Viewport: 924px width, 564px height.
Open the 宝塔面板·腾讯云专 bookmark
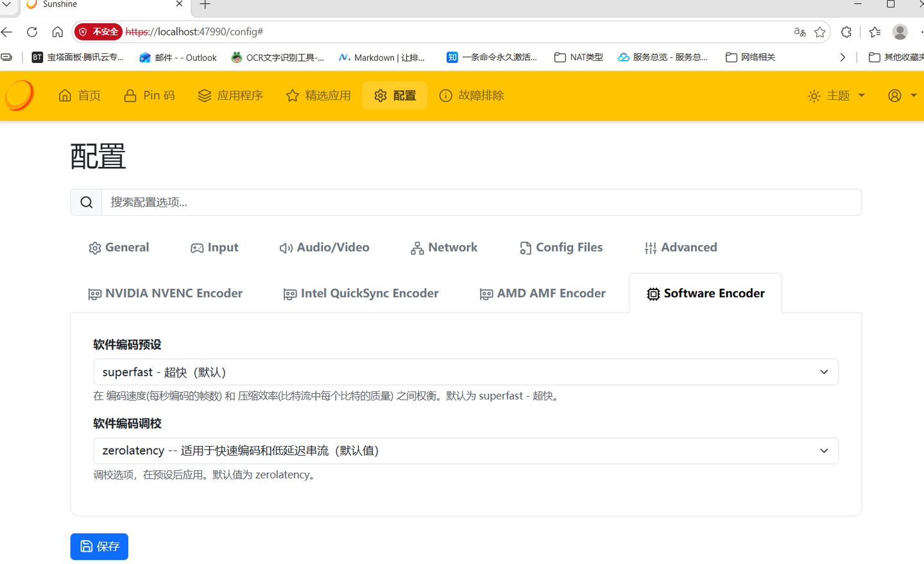(78, 57)
